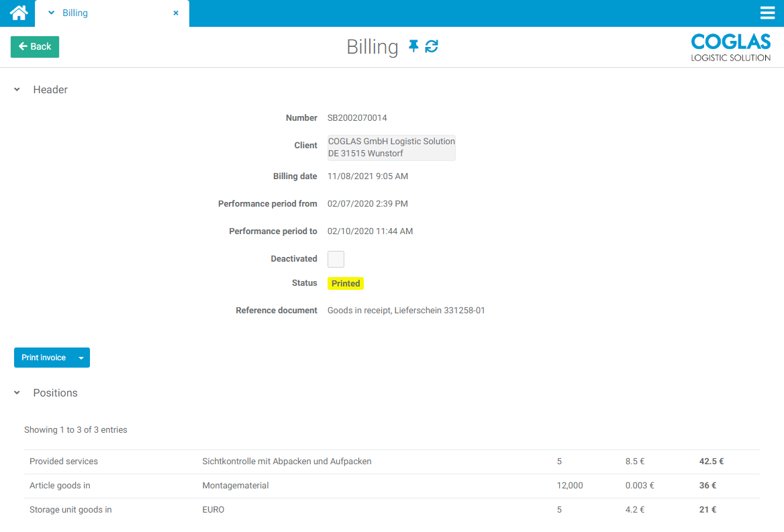Click the yellow Printed status badge
Screen dimensions: 784x532
tap(346, 284)
